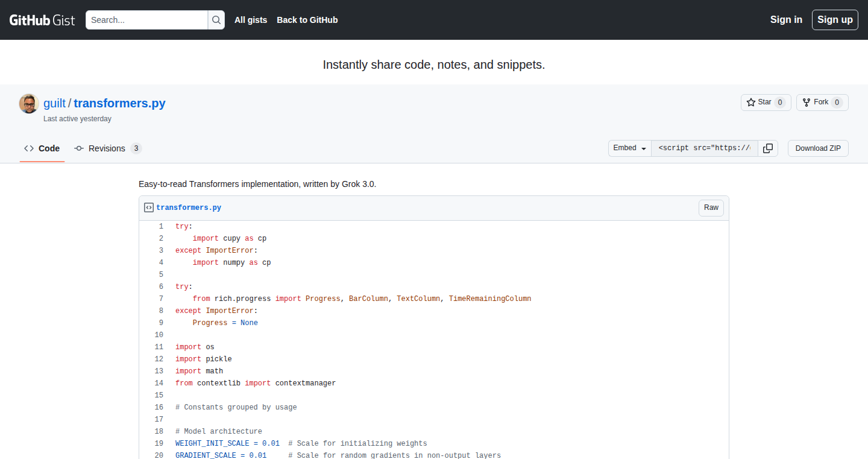Select the embed script URL field

point(705,148)
